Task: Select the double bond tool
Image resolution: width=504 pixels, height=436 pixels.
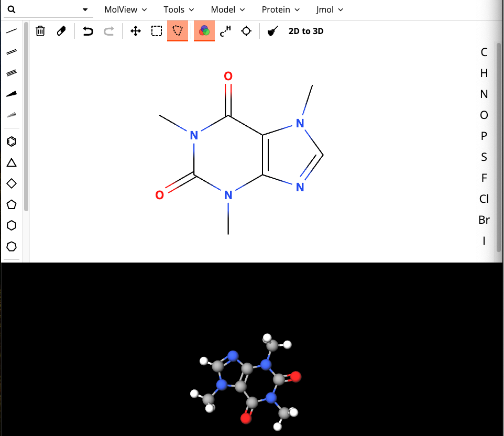Action: coord(12,51)
